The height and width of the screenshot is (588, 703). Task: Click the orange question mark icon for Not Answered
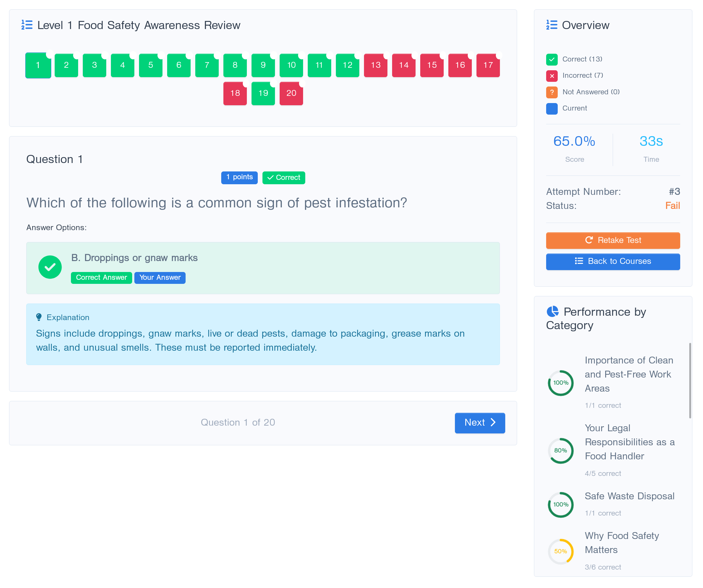(x=552, y=92)
